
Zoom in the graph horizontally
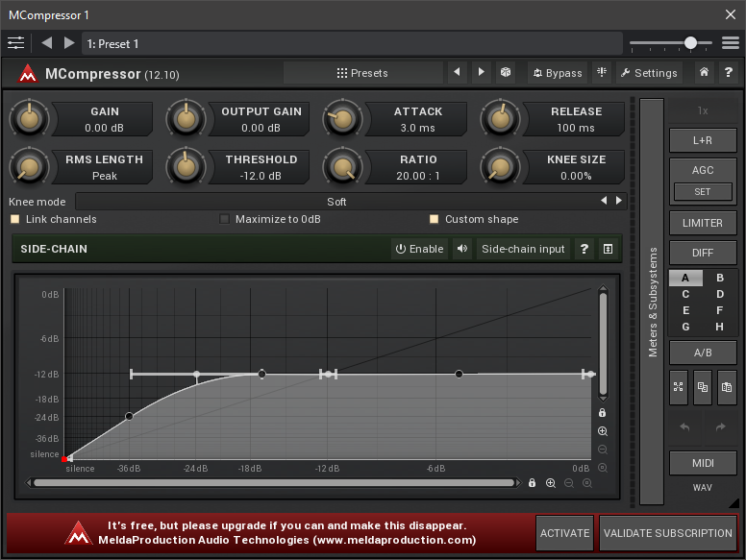click(551, 483)
